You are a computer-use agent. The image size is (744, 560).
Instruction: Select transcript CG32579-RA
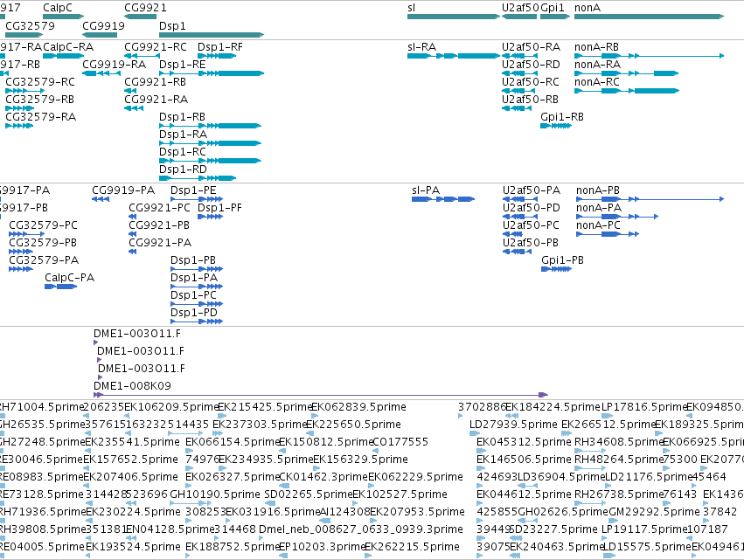click(19, 126)
